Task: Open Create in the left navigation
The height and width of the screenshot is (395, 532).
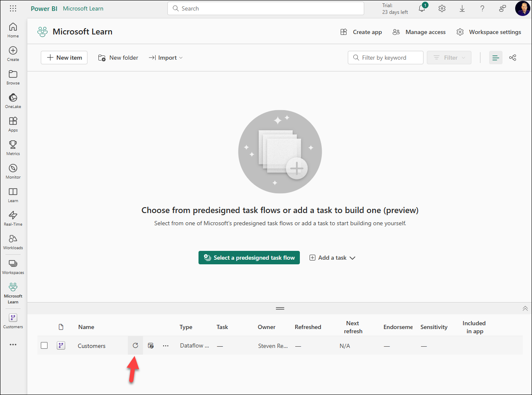Action: (13, 53)
